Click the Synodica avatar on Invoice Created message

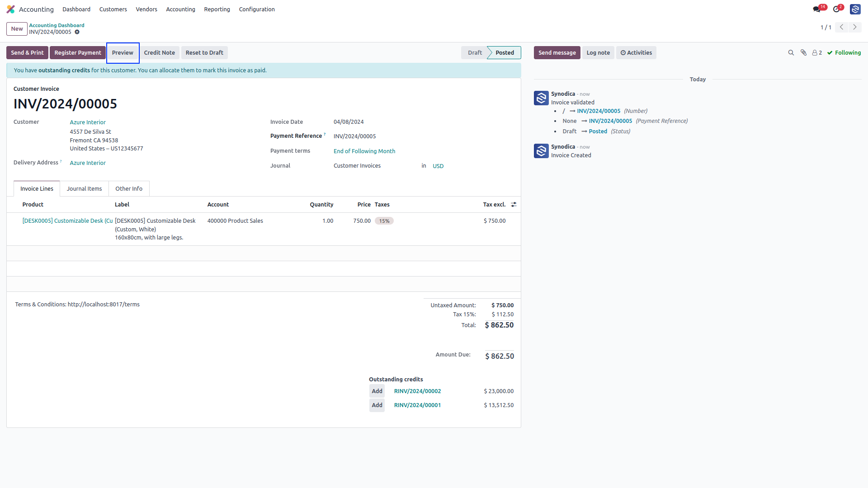coord(541,151)
